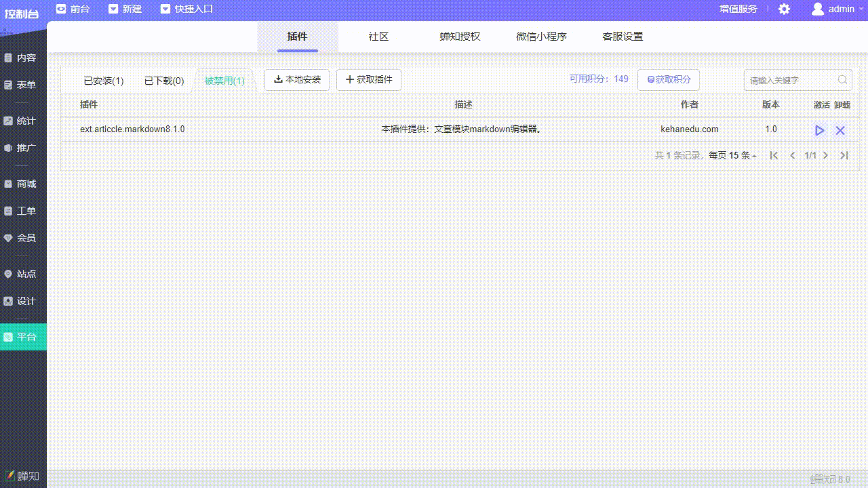Open the 社区 top navigation tab
This screenshot has height=488, width=868.
tap(378, 37)
